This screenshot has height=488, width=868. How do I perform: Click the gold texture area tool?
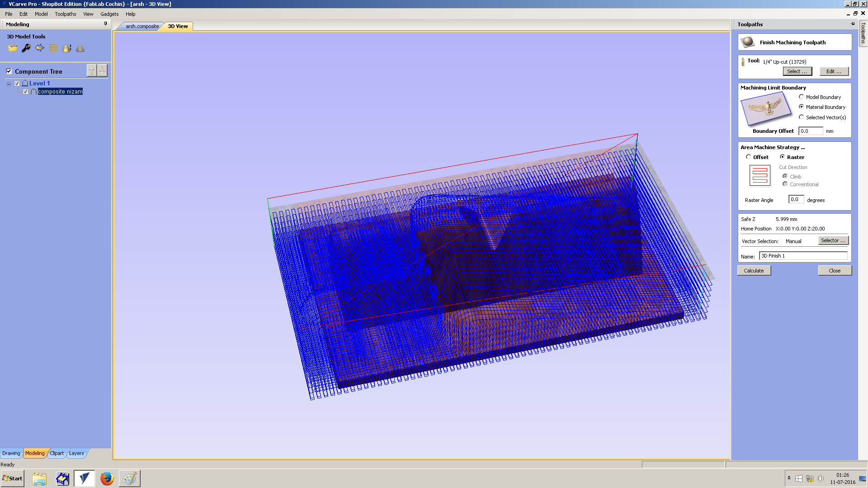(x=53, y=48)
